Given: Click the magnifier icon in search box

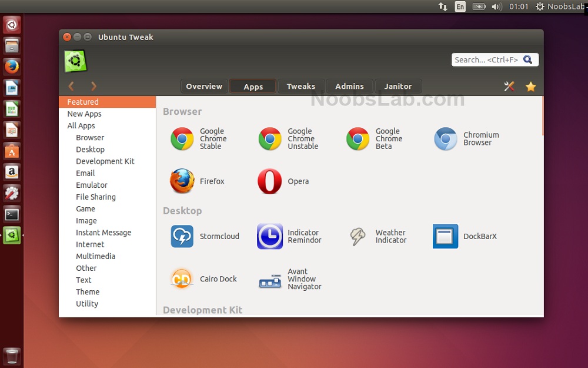Looking at the screenshot, I should pyautogui.click(x=527, y=59).
